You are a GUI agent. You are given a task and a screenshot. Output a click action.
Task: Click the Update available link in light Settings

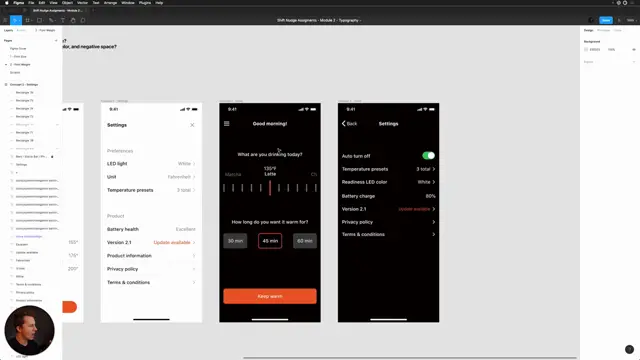[x=172, y=242]
